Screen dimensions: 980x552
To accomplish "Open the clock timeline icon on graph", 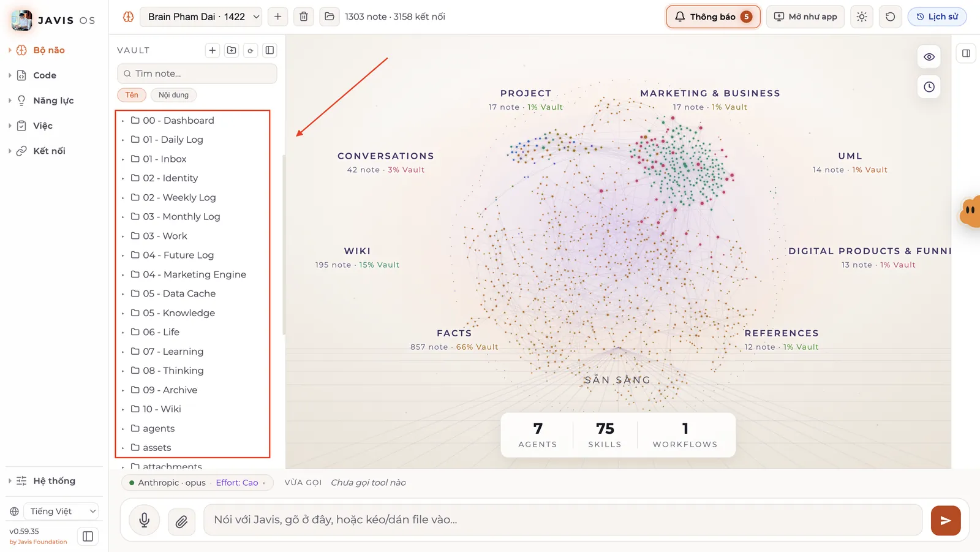I will tap(929, 87).
